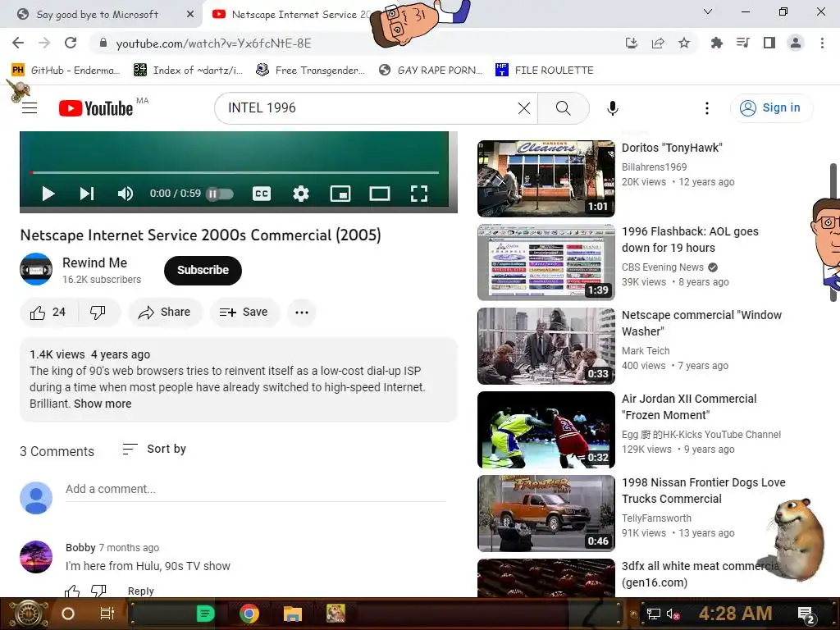Open YouTube settings three-dot menu
Screen dimensions: 840x630
[x=707, y=108]
